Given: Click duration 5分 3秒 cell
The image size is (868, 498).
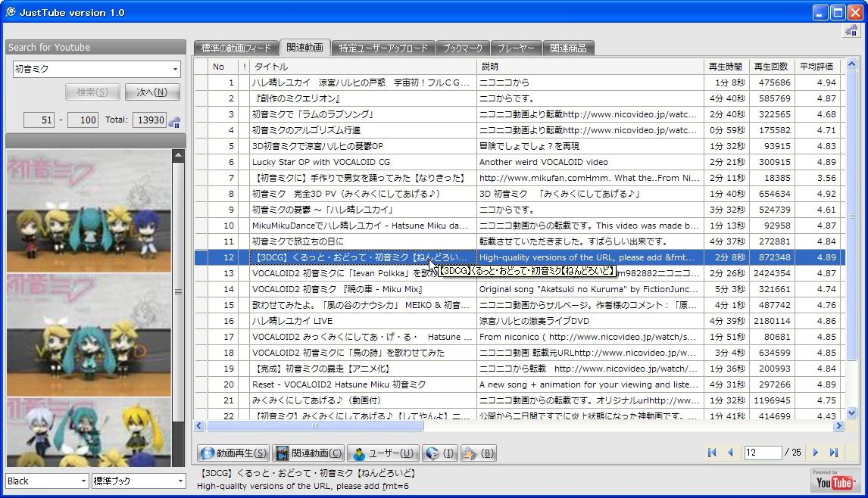Looking at the screenshot, I should coord(726,289).
